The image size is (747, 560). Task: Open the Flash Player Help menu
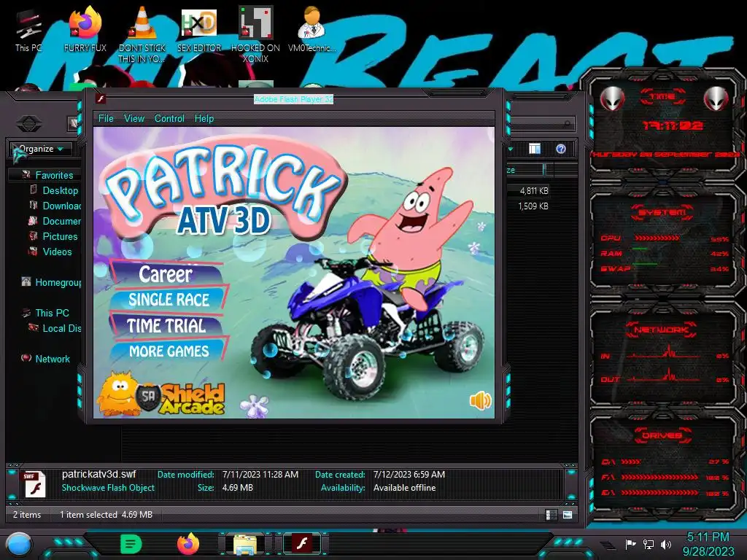point(204,119)
